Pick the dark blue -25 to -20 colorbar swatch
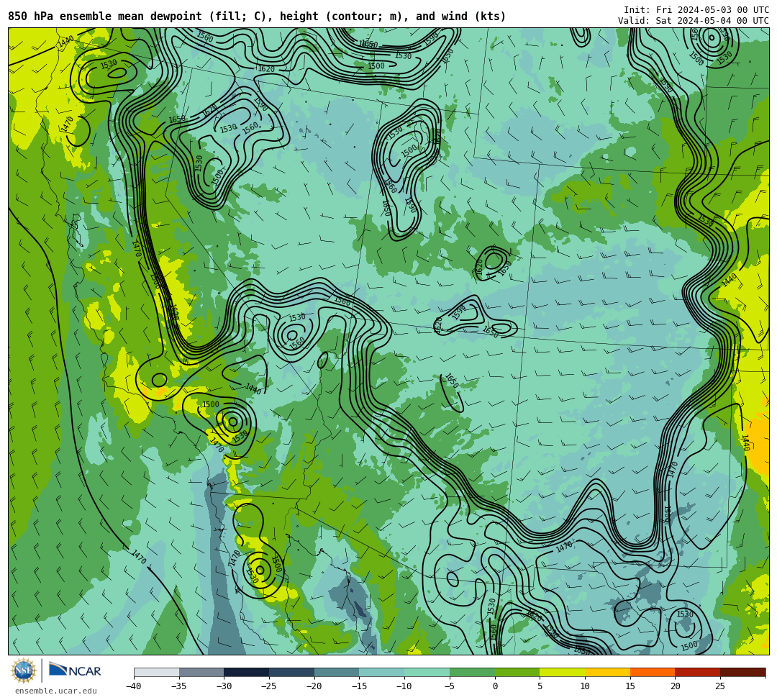777x700 pixels. (292, 672)
